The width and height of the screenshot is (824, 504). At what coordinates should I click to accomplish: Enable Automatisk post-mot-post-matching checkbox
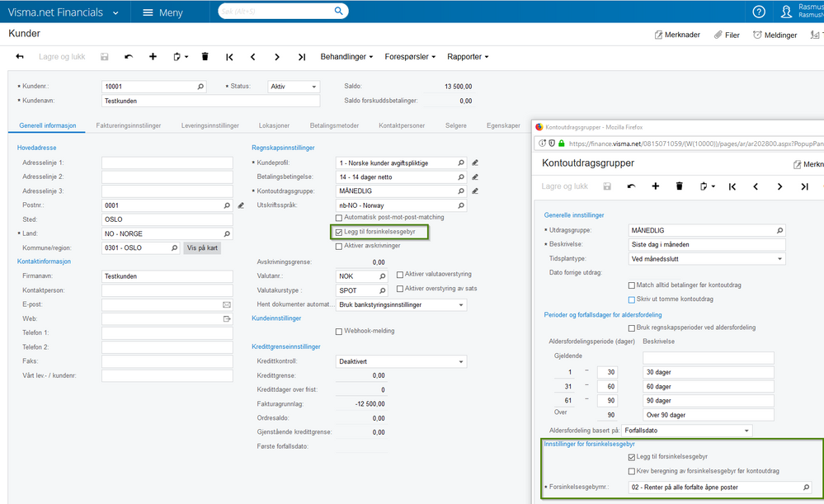(x=339, y=218)
